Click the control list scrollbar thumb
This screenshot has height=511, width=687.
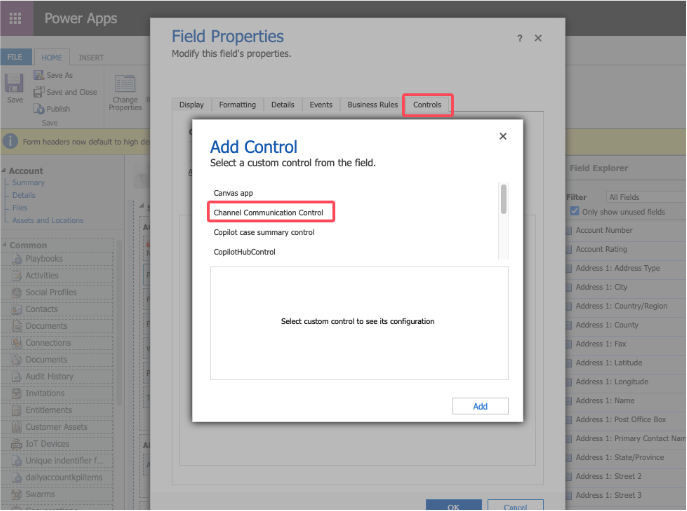[x=504, y=199]
